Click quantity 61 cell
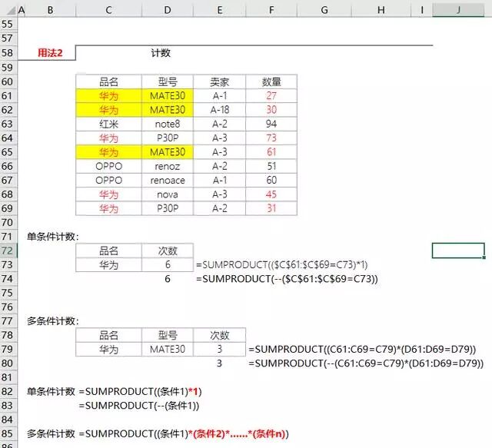This screenshot has height=448, width=492. tap(271, 152)
